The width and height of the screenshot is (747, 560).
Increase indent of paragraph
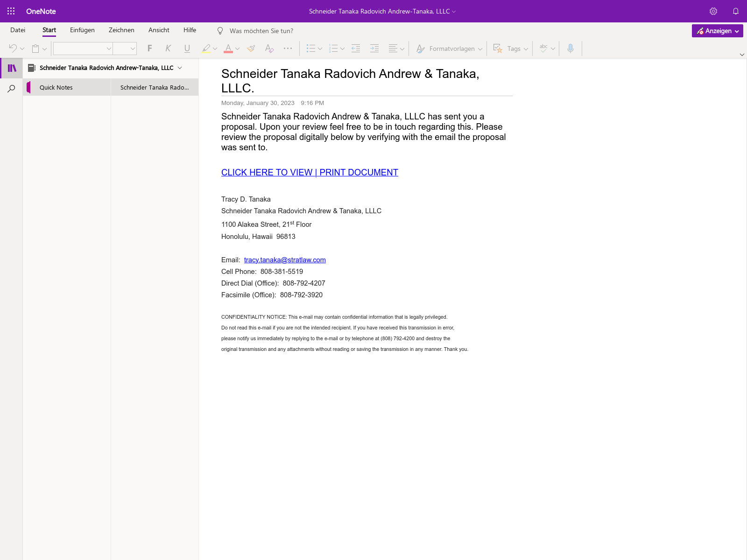374,48
